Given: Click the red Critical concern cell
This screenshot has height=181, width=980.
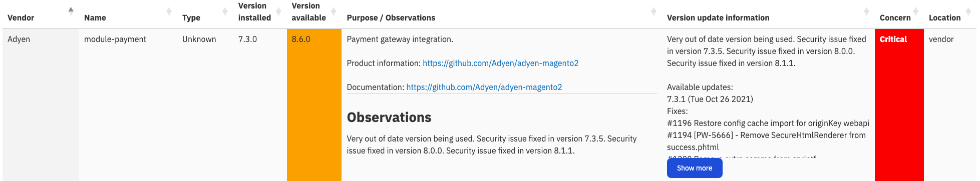Looking at the screenshot, I should pyautogui.click(x=899, y=104).
